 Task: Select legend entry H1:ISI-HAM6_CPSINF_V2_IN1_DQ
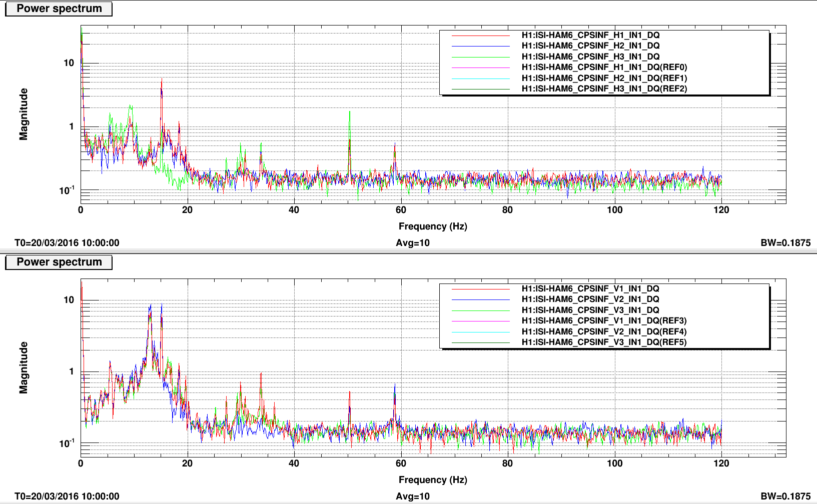coord(590,299)
